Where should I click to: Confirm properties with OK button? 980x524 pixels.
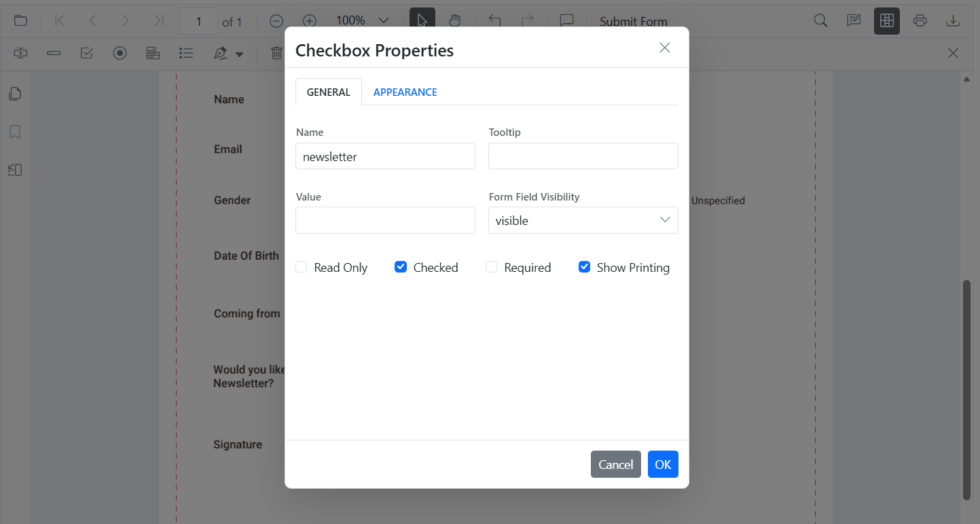[x=662, y=464]
